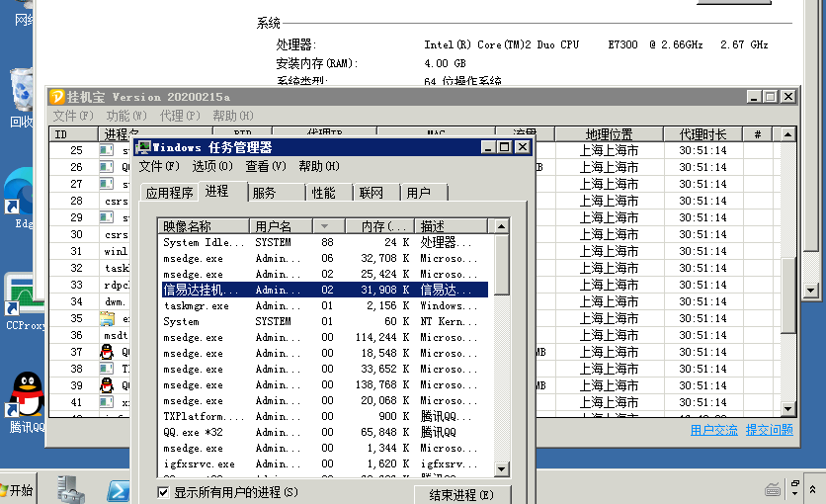
Task: Click the process icon in row 29
Action: click(x=107, y=217)
